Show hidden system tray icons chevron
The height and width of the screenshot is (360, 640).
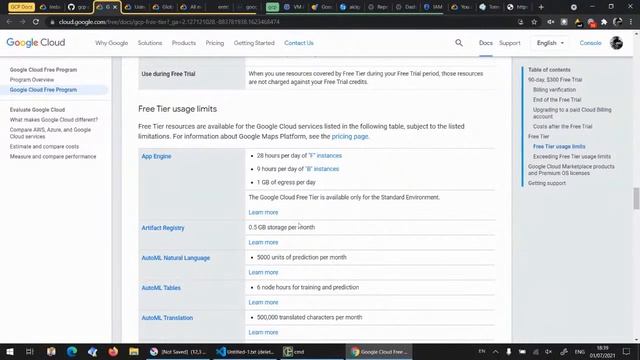(495, 351)
